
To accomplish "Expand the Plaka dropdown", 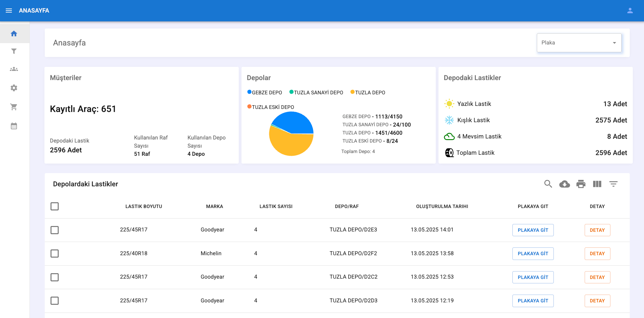I will [x=579, y=43].
